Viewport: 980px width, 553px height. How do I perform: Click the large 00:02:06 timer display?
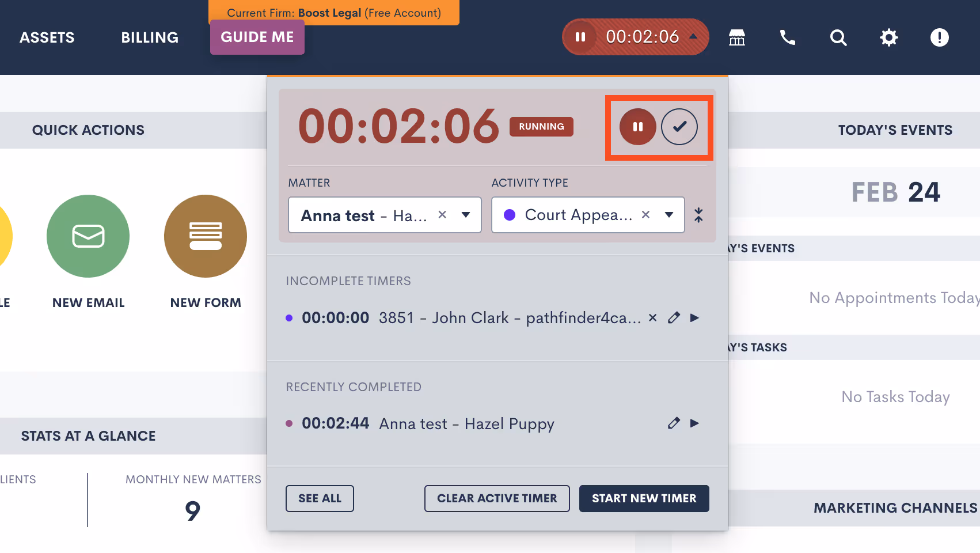pyautogui.click(x=398, y=126)
